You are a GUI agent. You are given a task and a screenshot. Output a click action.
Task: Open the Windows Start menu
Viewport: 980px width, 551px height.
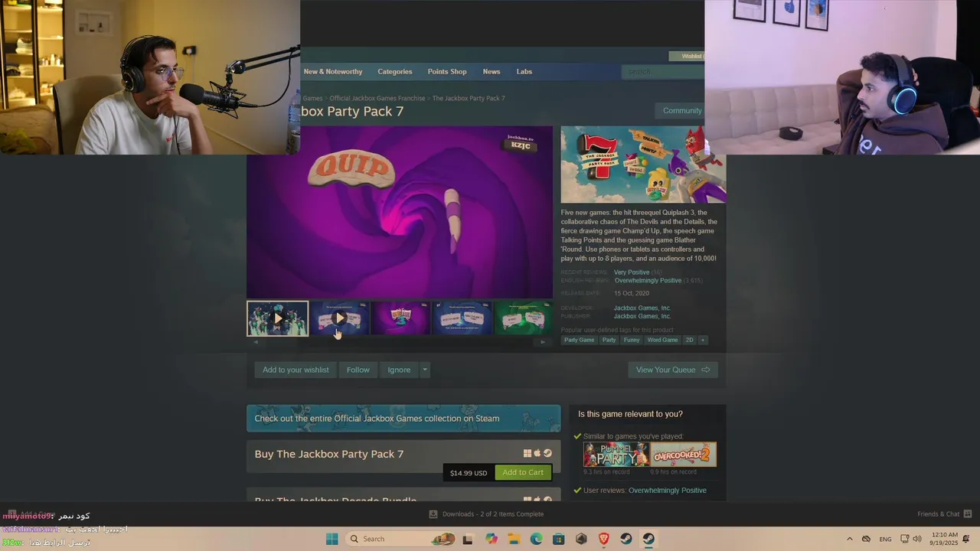pos(332,539)
